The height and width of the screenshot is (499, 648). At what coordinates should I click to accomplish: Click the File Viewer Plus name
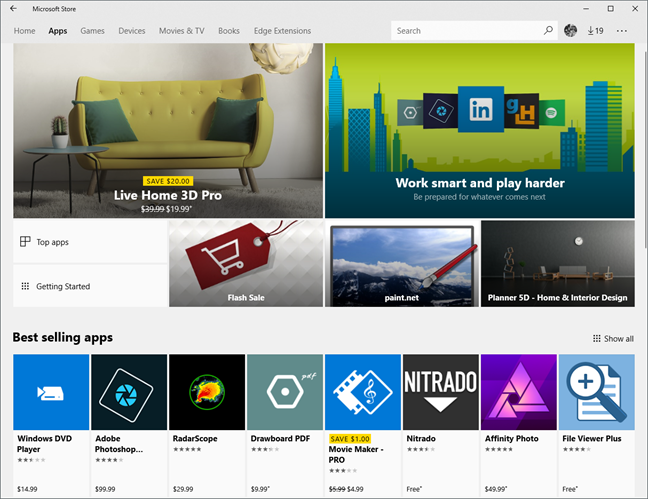(x=592, y=439)
